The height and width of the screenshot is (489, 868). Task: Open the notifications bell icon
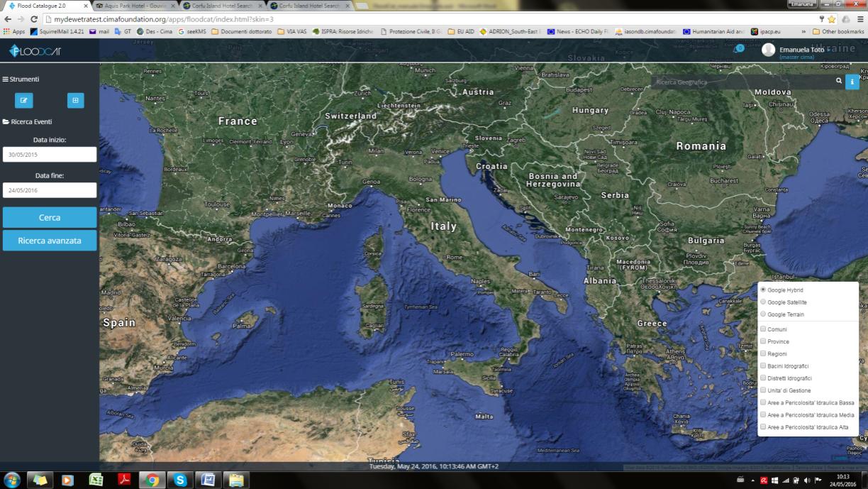[x=739, y=48]
